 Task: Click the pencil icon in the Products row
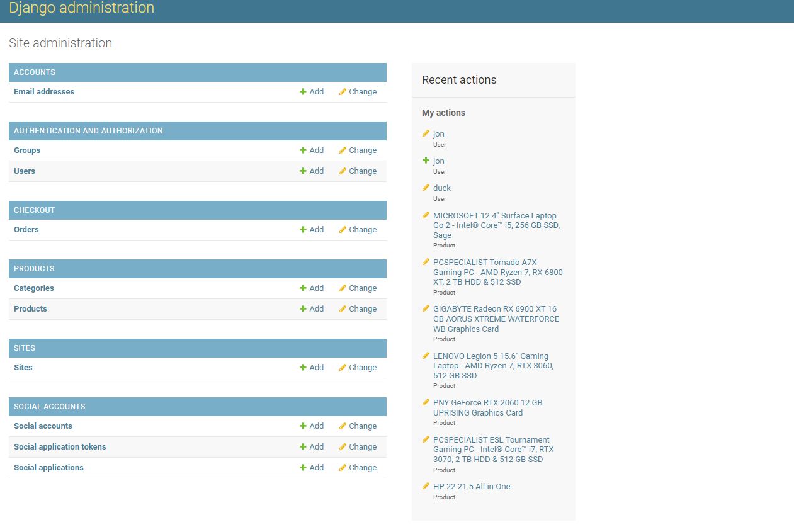(343, 309)
